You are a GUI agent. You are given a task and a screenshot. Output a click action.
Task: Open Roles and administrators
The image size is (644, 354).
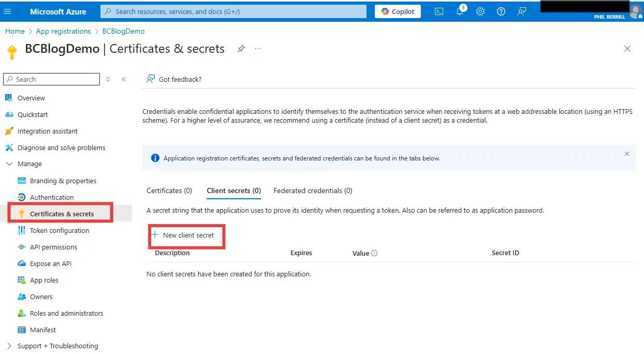[x=66, y=313]
